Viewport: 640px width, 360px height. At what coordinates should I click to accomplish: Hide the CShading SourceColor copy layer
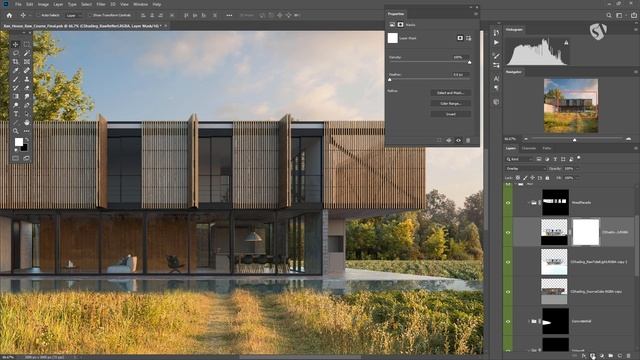tap(508, 292)
